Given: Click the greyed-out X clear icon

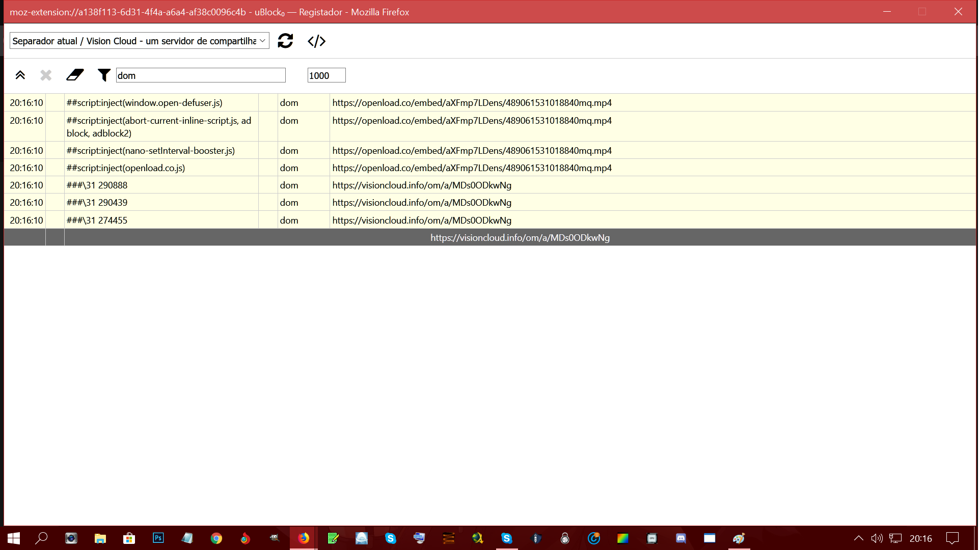Looking at the screenshot, I should click(45, 75).
